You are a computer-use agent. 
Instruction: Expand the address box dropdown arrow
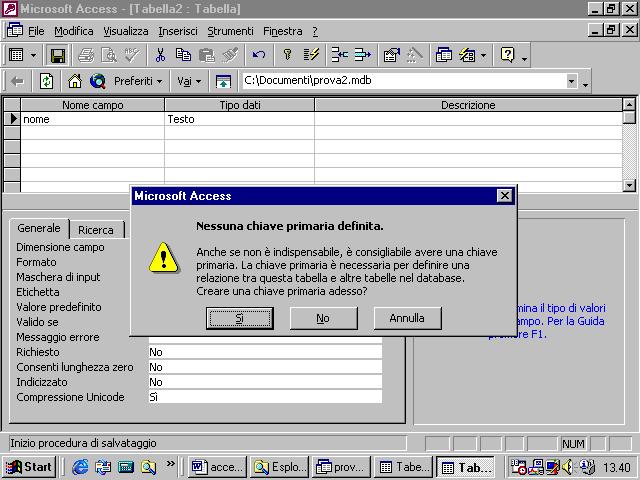tap(571, 81)
